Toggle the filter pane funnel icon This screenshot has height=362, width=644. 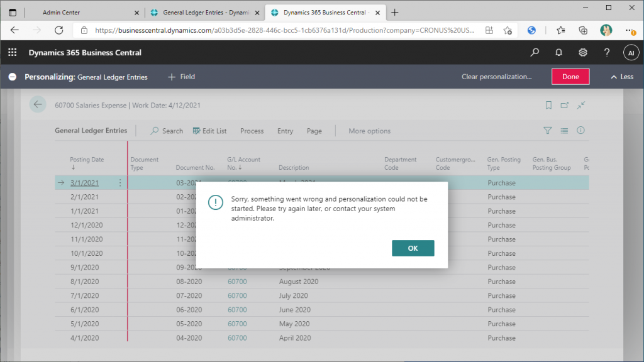(548, 131)
